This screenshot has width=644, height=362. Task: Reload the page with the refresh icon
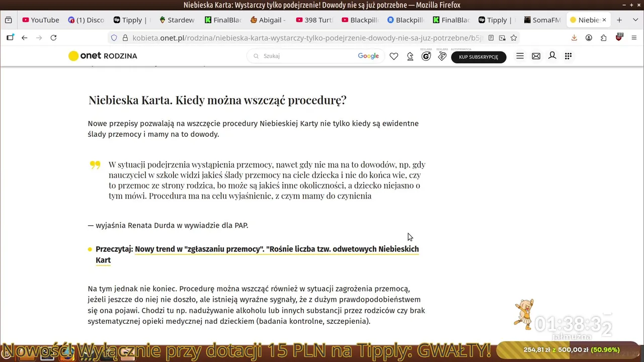pyautogui.click(x=53, y=38)
